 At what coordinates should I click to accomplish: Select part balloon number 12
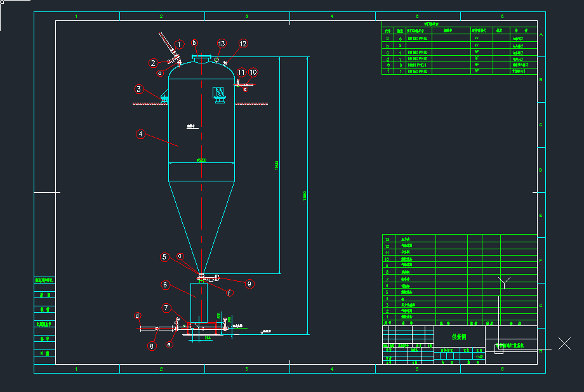pyautogui.click(x=243, y=44)
